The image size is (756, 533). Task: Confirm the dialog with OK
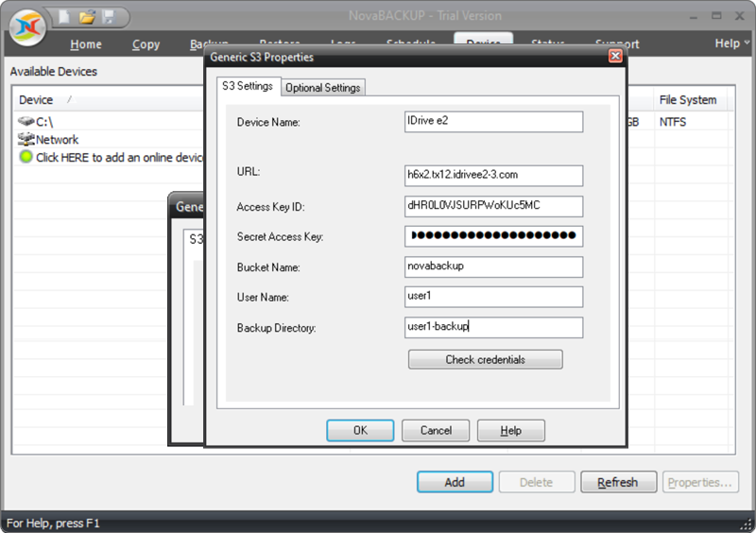(x=360, y=430)
